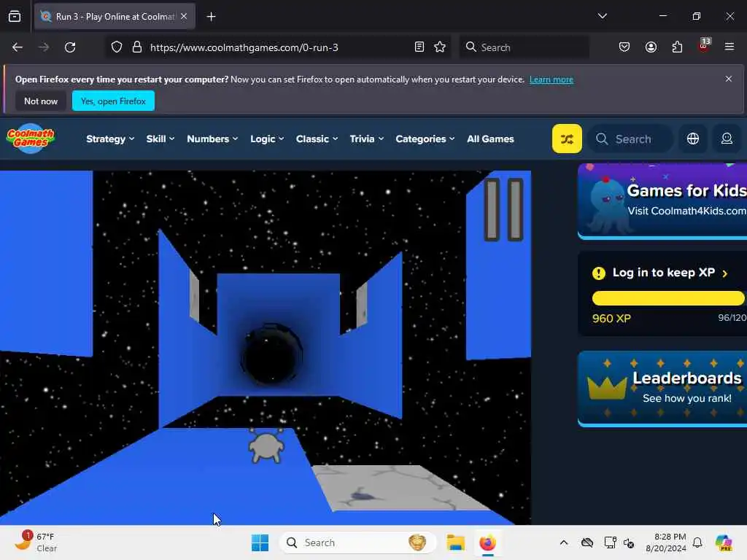Open Windows Start menu
The image size is (747, 560).
coord(260,542)
